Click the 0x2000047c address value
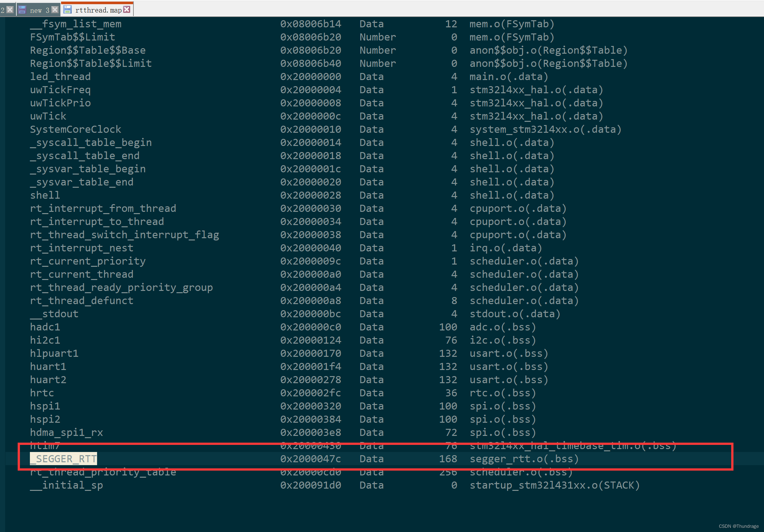 (x=310, y=459)
